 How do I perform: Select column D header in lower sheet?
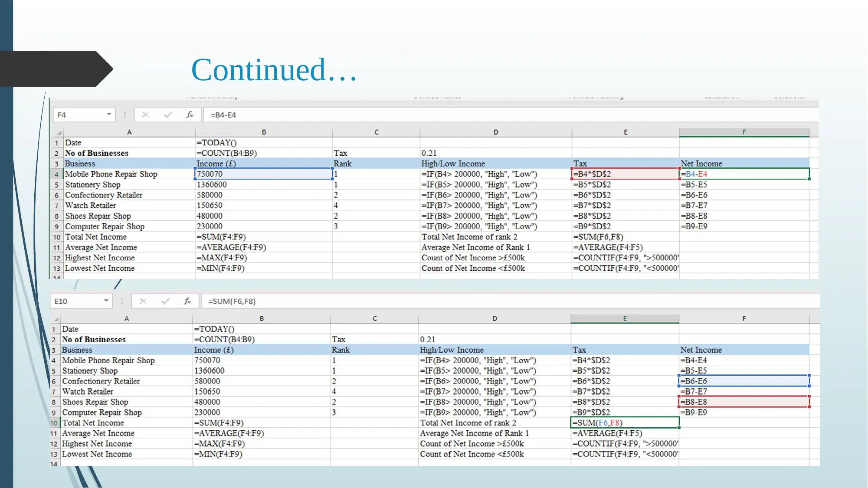495,319
